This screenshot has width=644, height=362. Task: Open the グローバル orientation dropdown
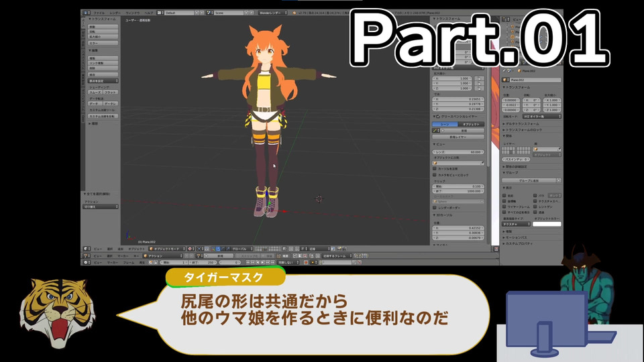click(x=241, y=249)
